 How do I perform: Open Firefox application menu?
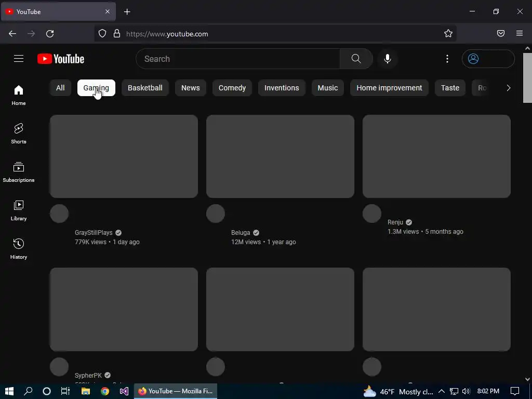[x=520, y=33]
